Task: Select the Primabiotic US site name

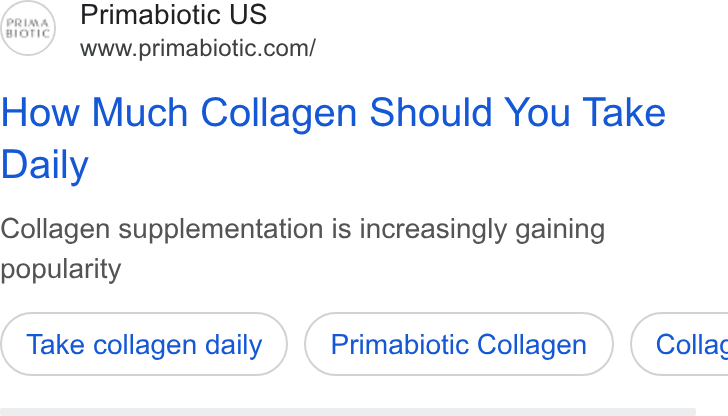Action: click(x=173, y=14)
